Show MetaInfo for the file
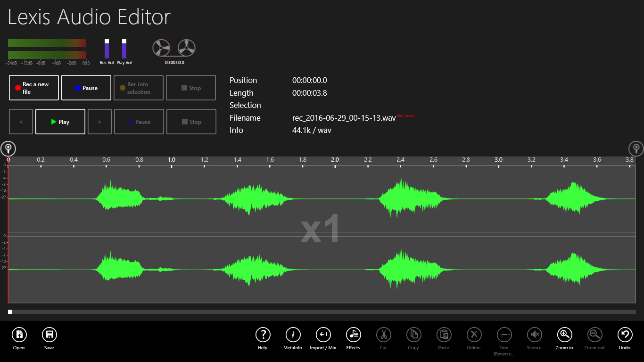644x362 pixels. [x=293, y=335]
